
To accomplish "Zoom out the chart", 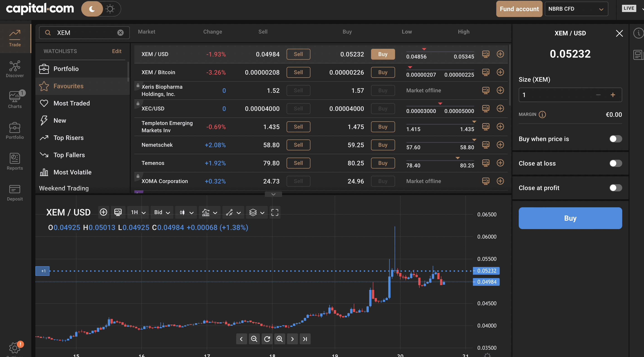I will tap(254, 339).
